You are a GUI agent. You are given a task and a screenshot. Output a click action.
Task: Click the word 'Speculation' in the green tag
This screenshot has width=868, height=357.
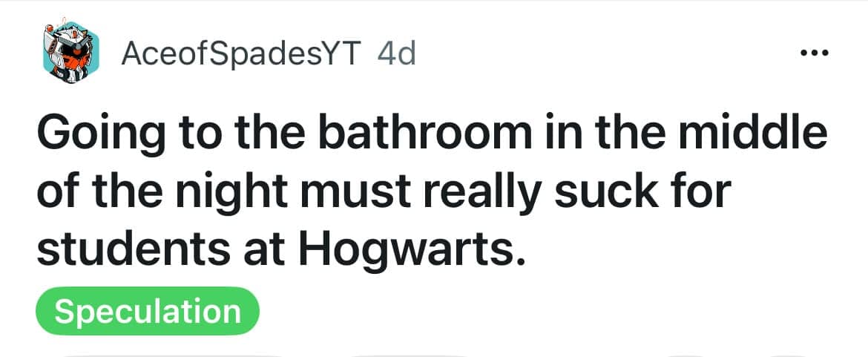click(147, 312)
